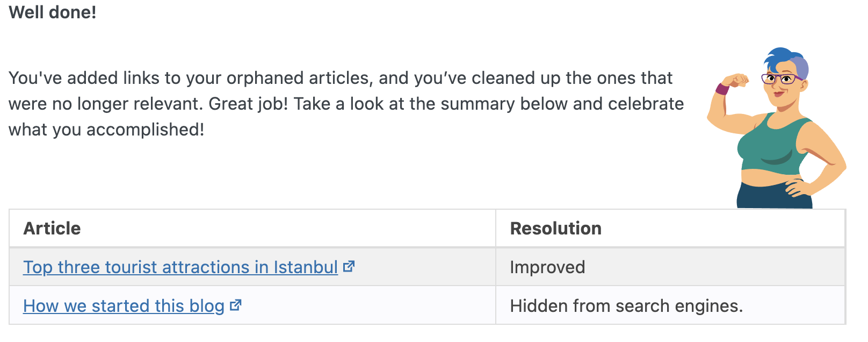Click external-link icon beside blog article

coord(236,305)
